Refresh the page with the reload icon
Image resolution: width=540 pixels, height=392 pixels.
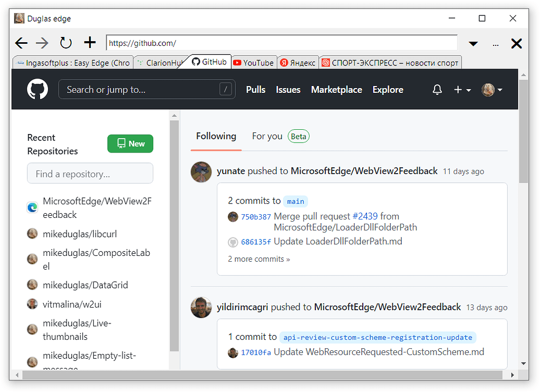[x=64, y=43]
